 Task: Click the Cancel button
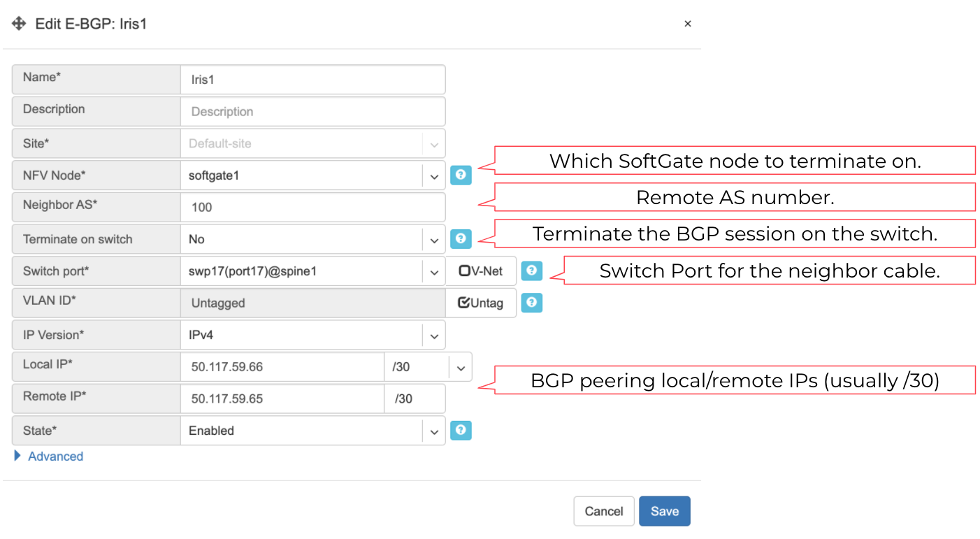[604, 511]
